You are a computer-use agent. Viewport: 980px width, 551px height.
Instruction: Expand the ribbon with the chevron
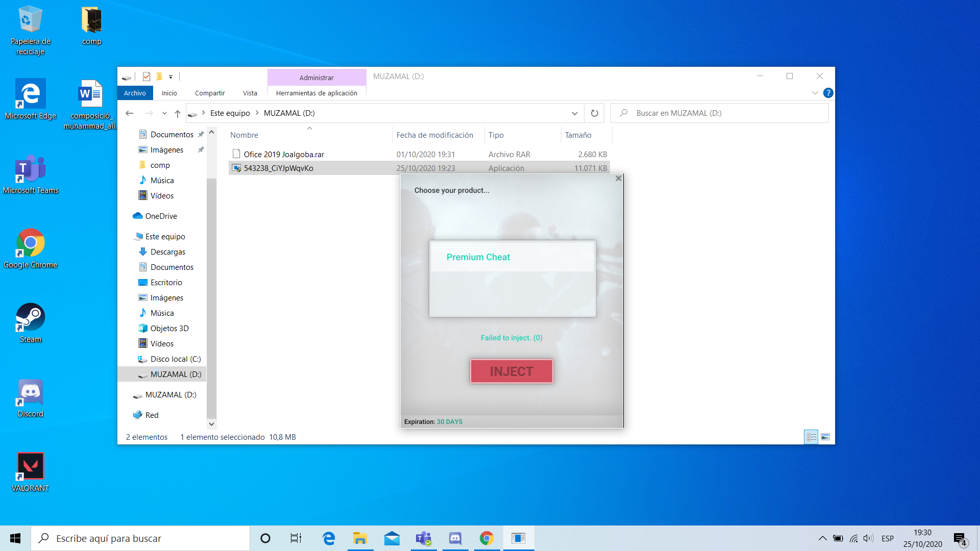pyautogui.click(x=815, y=93)
